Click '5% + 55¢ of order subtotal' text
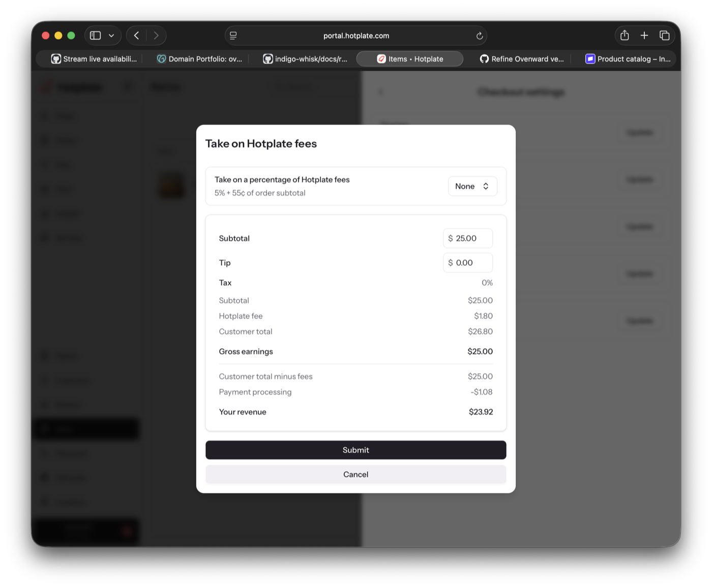 (260, 193)
